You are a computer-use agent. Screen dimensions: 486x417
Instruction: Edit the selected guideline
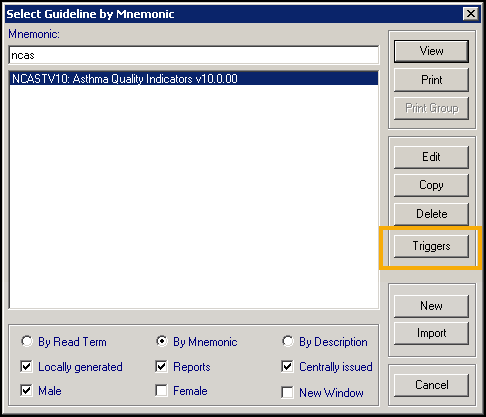tap(431, 157)
